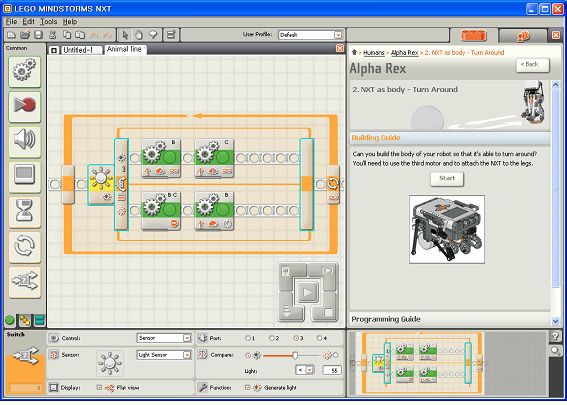Screen dimensions: 567x405
Task: Close the Animal line program tab
Action: [340, 48]
